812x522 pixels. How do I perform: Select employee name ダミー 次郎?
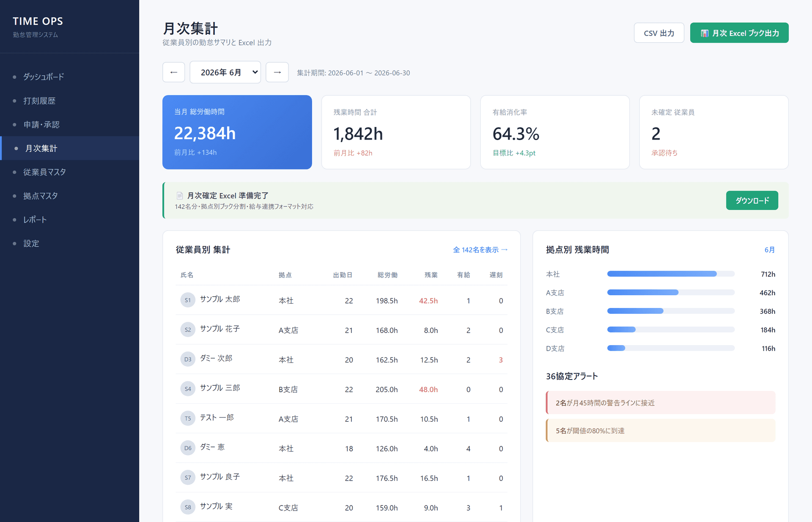216,358
